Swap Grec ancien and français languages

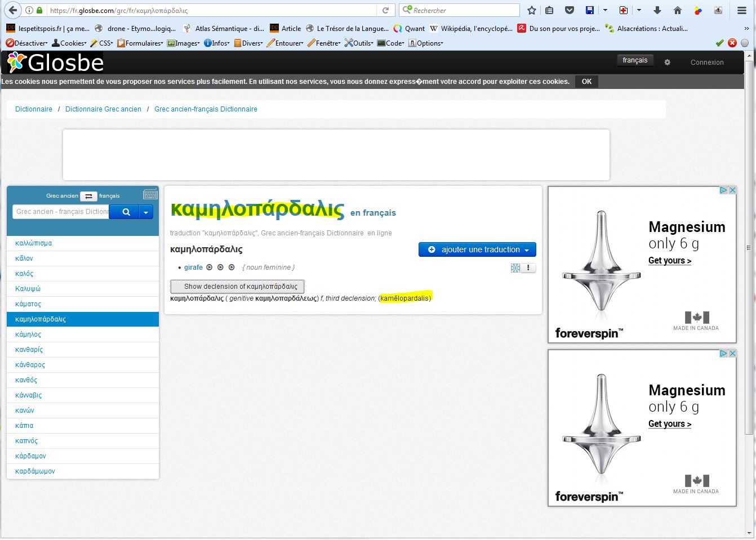click(x=88, y=196)
